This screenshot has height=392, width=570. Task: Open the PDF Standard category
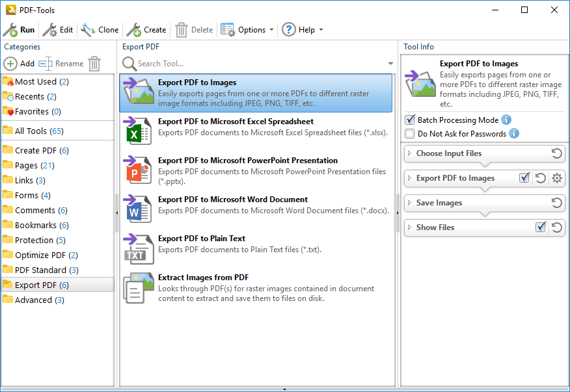pyautogui.click(x=57, y=270)
